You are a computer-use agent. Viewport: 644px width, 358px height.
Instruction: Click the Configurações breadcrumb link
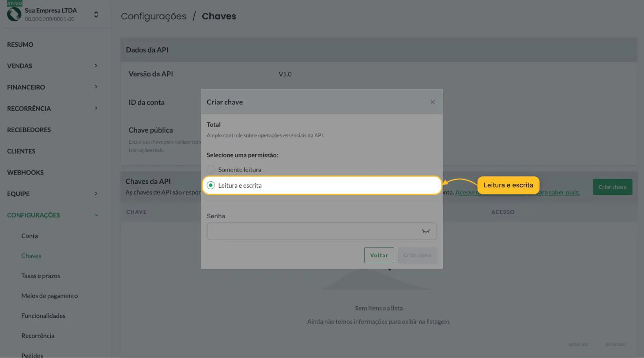(x=154, y=16)
